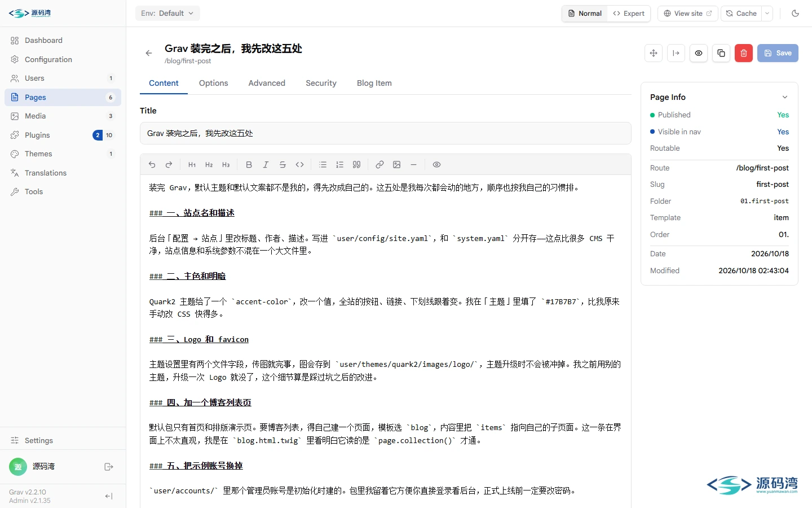This screenshot has height=508, width=812.
Task: Click the move page icon button
Action: 654,53
